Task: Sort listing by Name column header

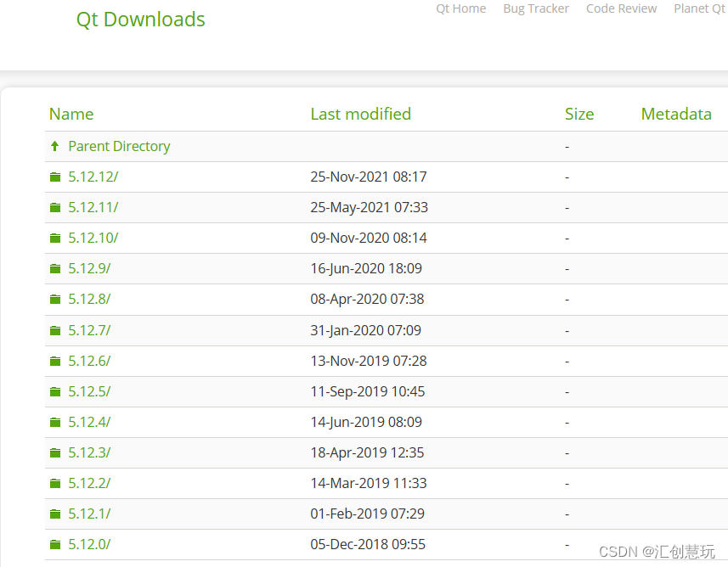Action: coord(71,114)
